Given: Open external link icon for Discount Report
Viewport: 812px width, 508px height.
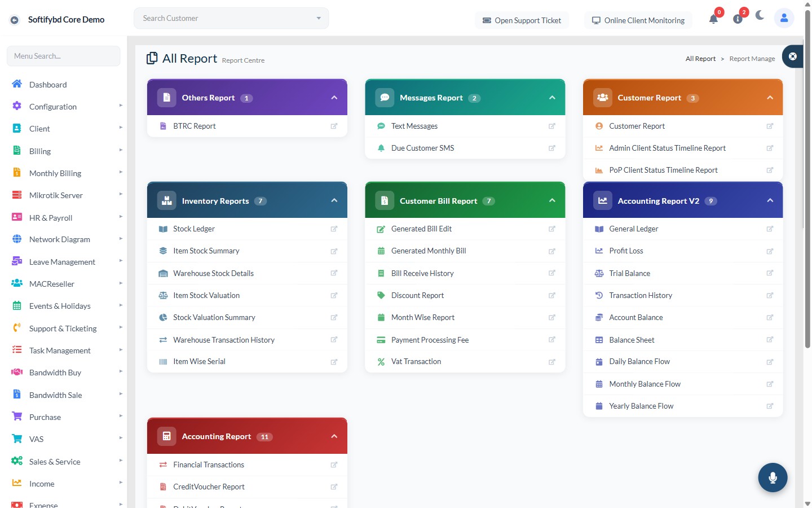Looking at the screenshot, I should point(552,296).
